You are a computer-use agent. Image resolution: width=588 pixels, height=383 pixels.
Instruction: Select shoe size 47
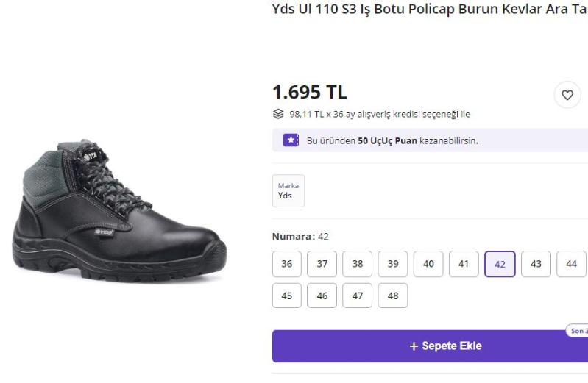357,296
